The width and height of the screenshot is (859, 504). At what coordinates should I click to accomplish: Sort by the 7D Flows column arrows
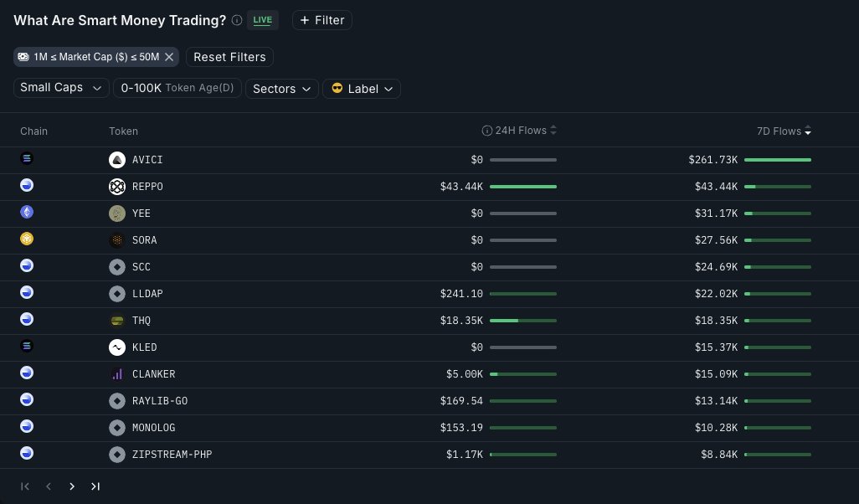(807, 131)
